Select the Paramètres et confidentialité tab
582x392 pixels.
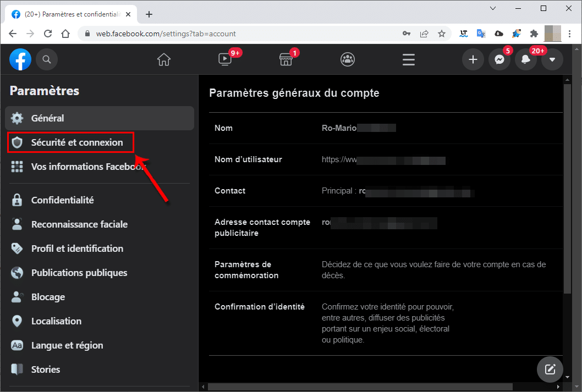pos(72,14)
